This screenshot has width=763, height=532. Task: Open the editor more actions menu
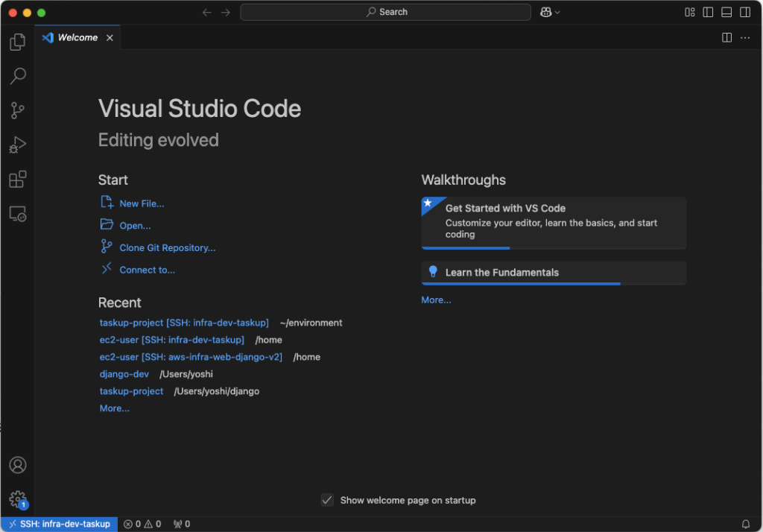[744, 37]
